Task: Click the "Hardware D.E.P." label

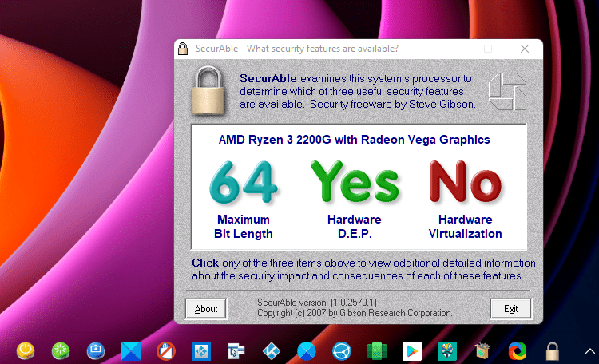Action: click(x=355, y=227)
